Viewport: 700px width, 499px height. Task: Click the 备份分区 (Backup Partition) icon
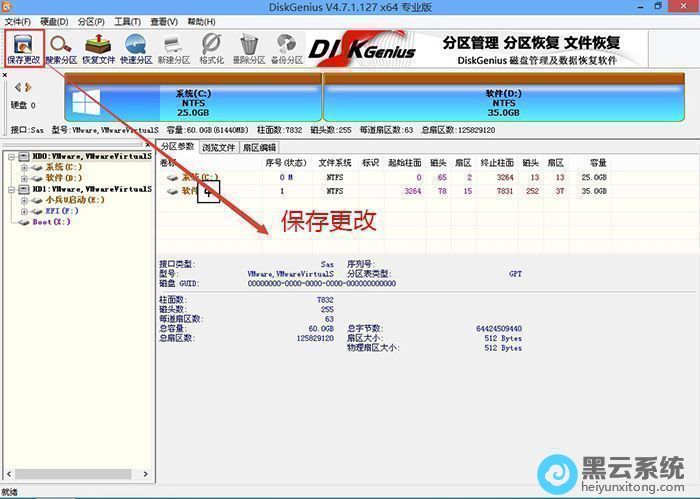point(287,46)
